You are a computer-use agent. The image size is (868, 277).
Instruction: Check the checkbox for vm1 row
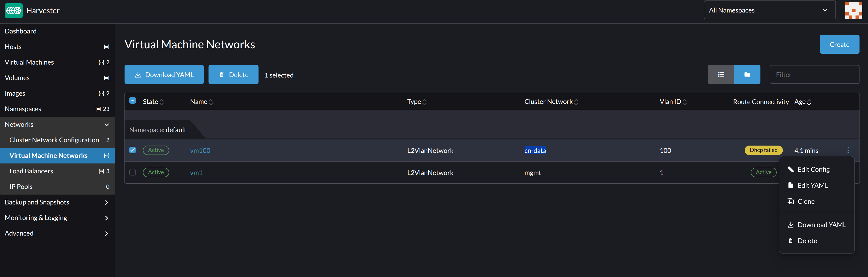pyautogui.click(x=132, y=172)
